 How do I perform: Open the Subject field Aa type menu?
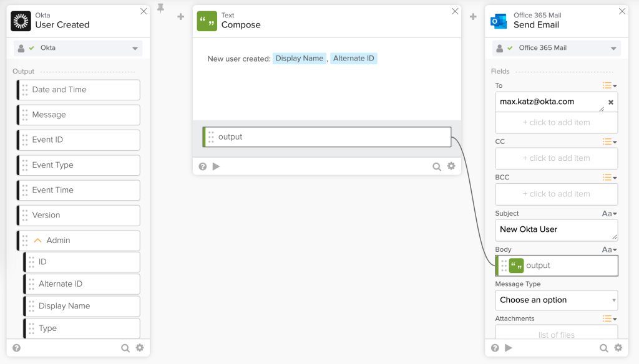click(x=609, y=214)
